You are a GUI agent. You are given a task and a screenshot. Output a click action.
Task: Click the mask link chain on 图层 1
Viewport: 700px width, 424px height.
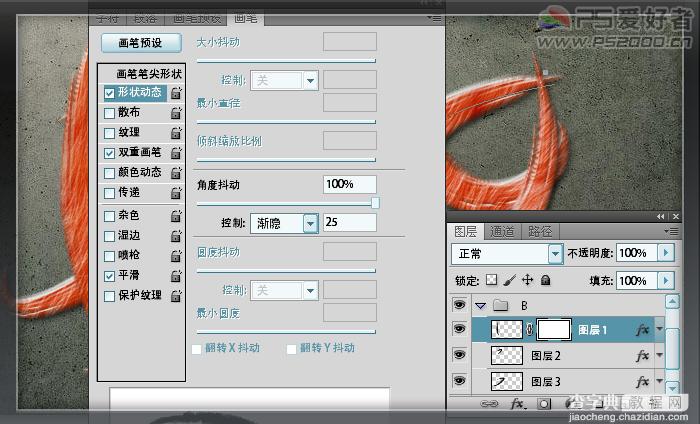coord(529,330)
